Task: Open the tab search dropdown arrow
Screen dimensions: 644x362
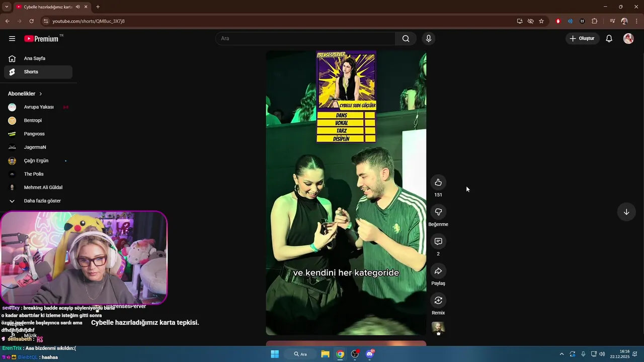Action: pyautogui.click(x=7, y=7)
